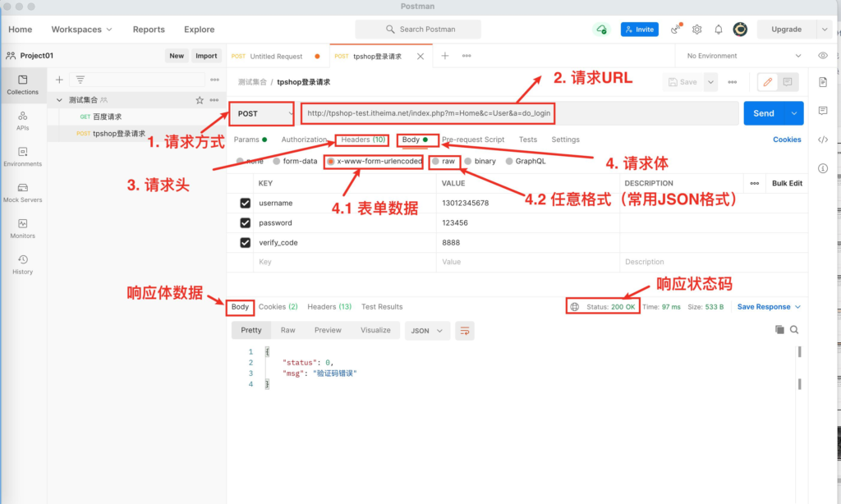
Task: Open the notifications bell icon
Action: point(719,30)
